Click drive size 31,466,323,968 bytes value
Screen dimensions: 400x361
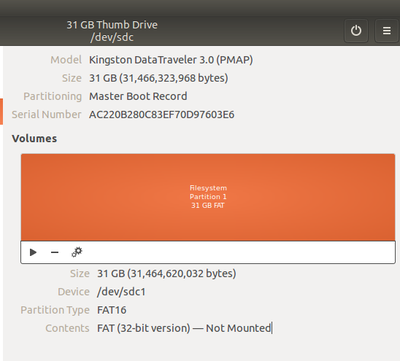[x=159, y=78]
